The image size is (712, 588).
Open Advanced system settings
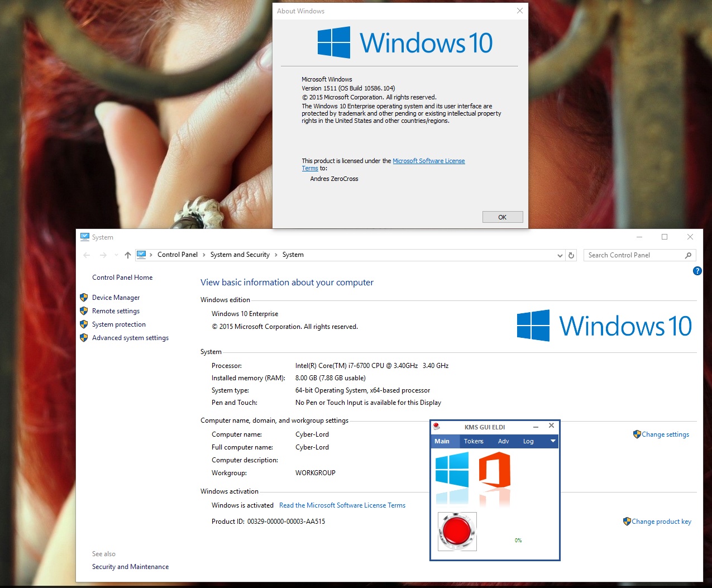click(x=130, y=338)
